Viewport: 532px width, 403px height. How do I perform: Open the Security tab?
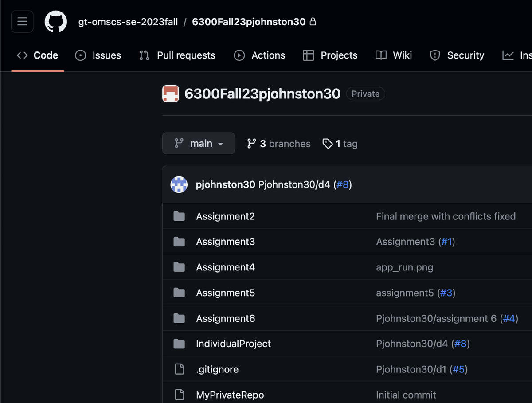pyautogui.click(x=457, y=55)
